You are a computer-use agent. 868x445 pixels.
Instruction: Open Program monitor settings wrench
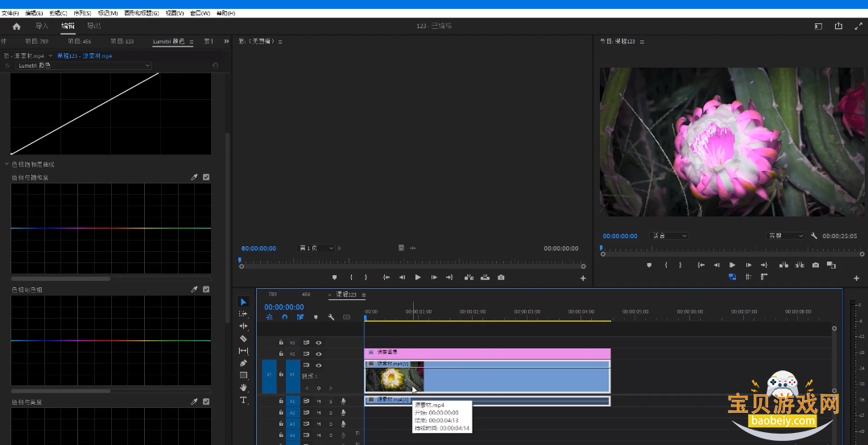814,236
